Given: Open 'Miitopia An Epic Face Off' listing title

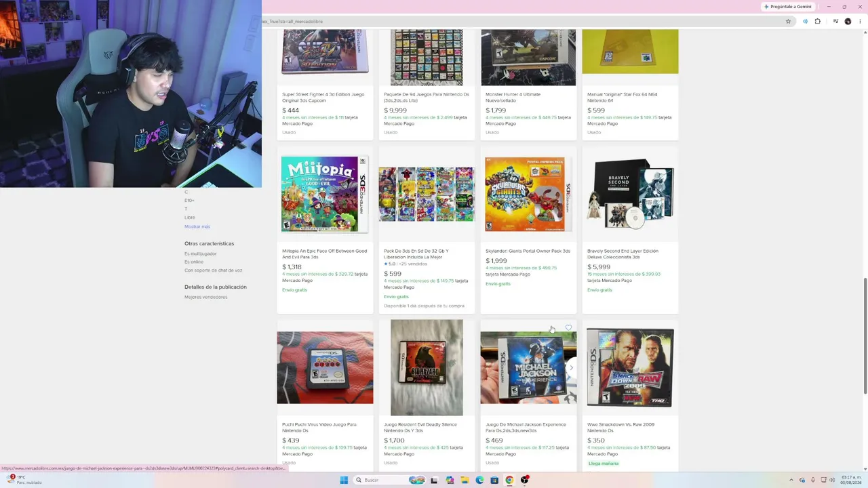Looking at the screenshot, I should click(324, 254).
